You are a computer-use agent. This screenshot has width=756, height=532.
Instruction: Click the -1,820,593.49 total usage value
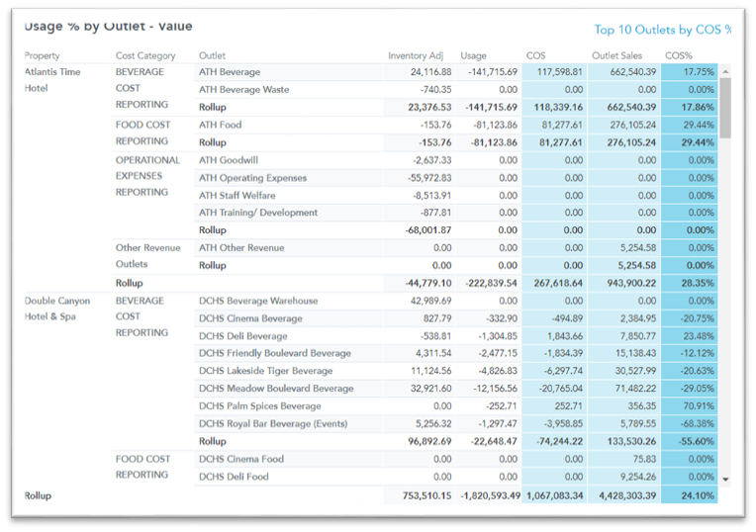coord(491,495)
